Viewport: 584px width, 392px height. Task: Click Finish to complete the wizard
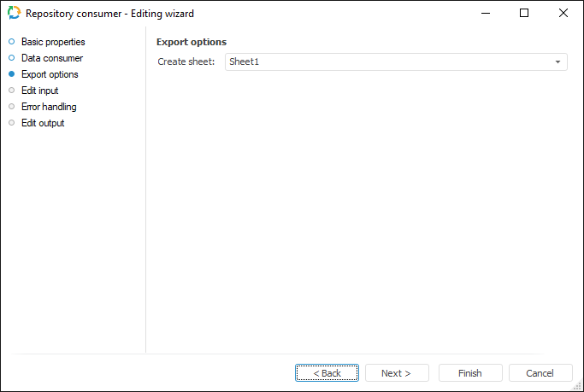click(x=469, y=373)
